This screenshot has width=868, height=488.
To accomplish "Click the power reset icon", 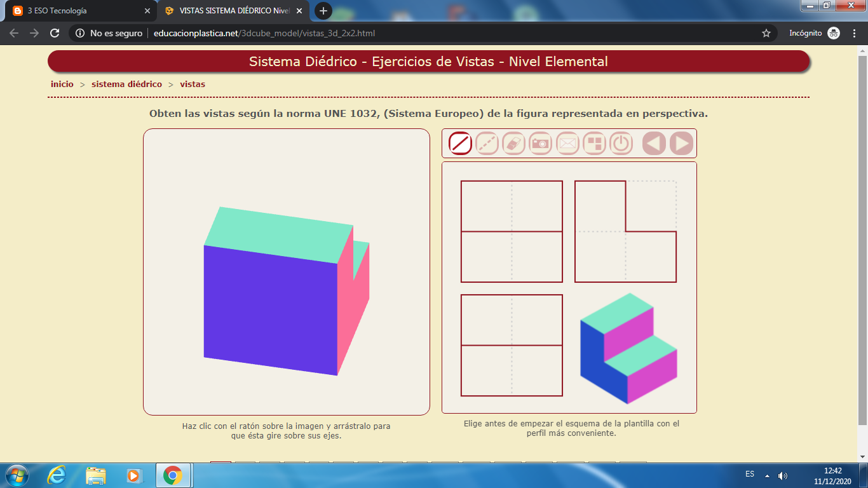I will point(621,144).
